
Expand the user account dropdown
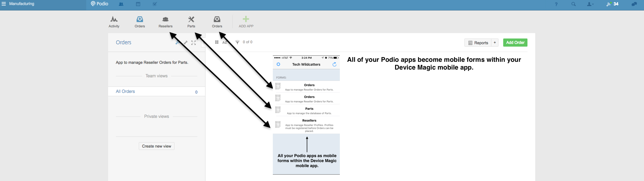tap(590, 4)
